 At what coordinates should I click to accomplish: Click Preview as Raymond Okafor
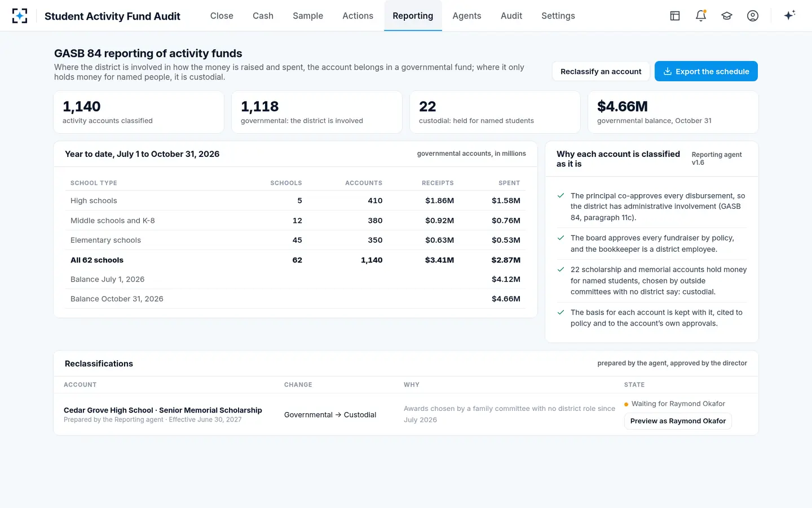(x=678, y=421)
